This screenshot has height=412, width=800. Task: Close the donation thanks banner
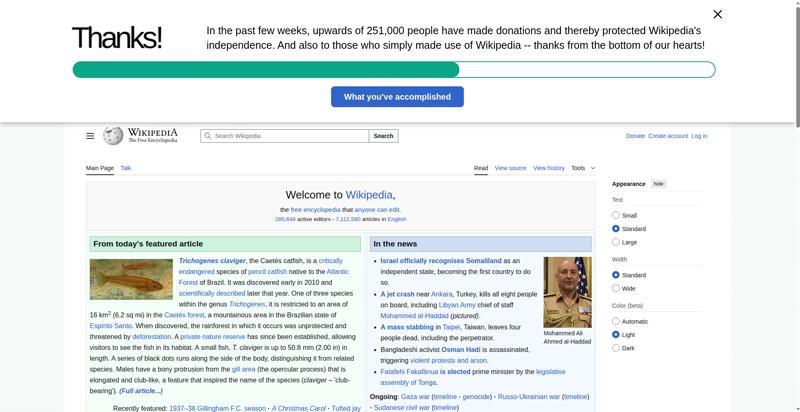717,14
